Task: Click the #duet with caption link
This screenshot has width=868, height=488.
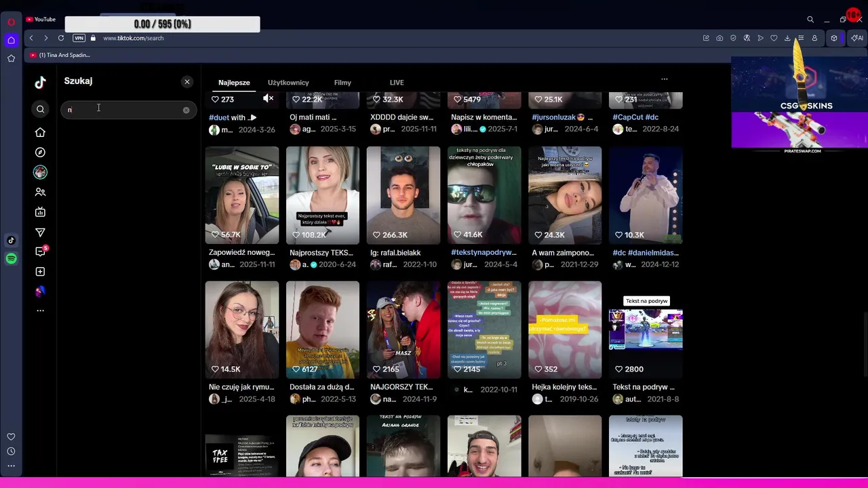Action: tap(233, 117)
